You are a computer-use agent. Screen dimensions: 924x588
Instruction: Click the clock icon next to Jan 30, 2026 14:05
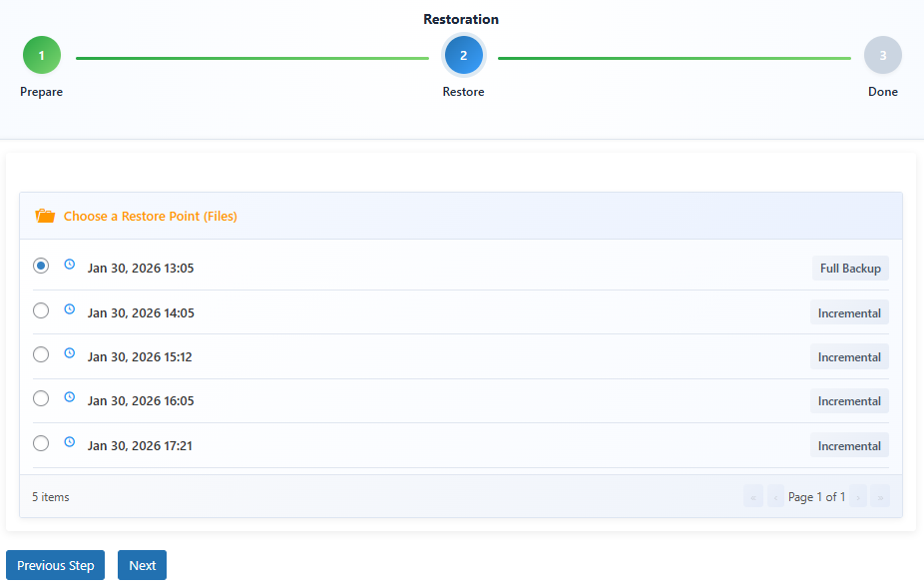pos(69,308)
